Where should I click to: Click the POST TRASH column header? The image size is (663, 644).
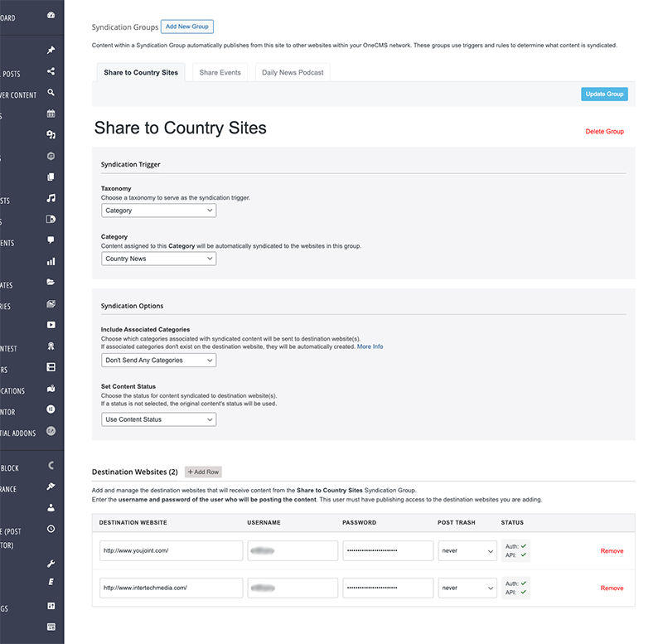[457, 523]
